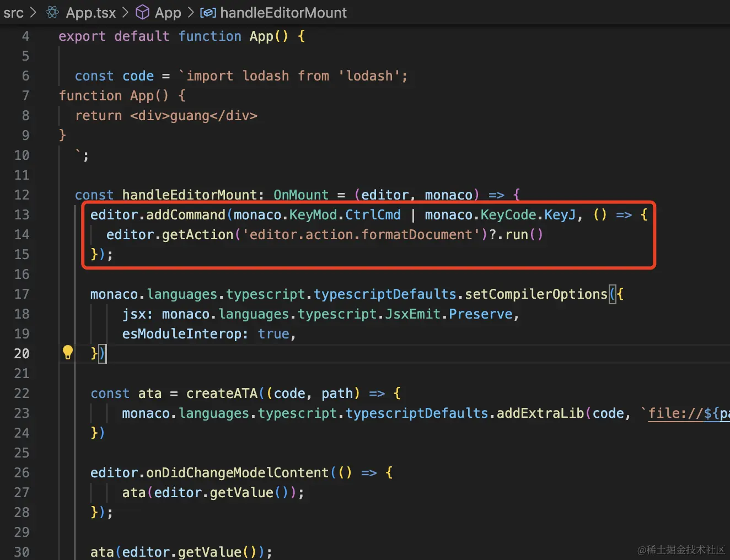Click 'typescriptDefaults' on line 17
Image resolution: width=730 pixels, height=560 pixels.
click(x=385, y=294)
